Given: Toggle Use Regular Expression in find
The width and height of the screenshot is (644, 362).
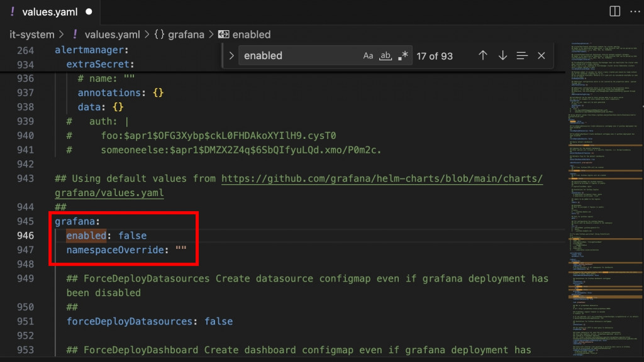Looking at the screenshot, I should pos(403,55).
